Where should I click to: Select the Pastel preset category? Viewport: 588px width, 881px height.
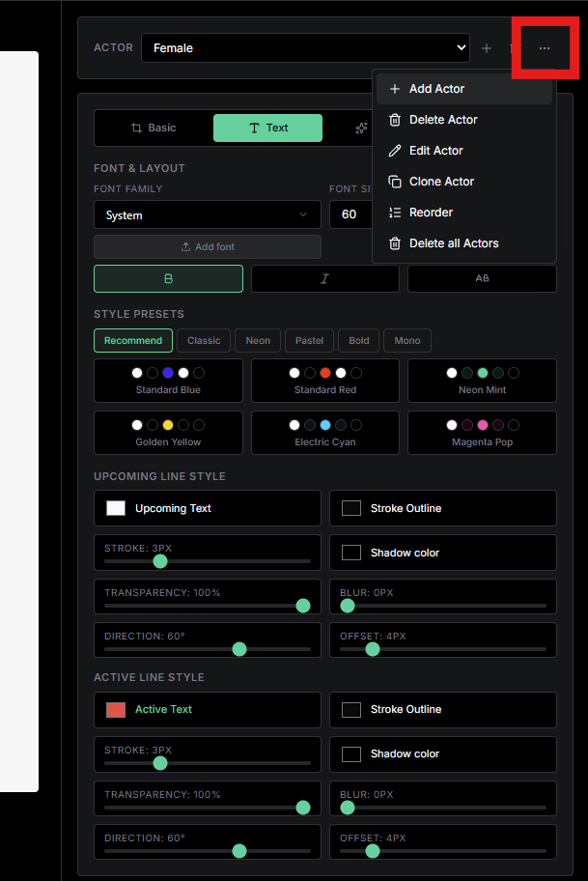click(309, 340)
